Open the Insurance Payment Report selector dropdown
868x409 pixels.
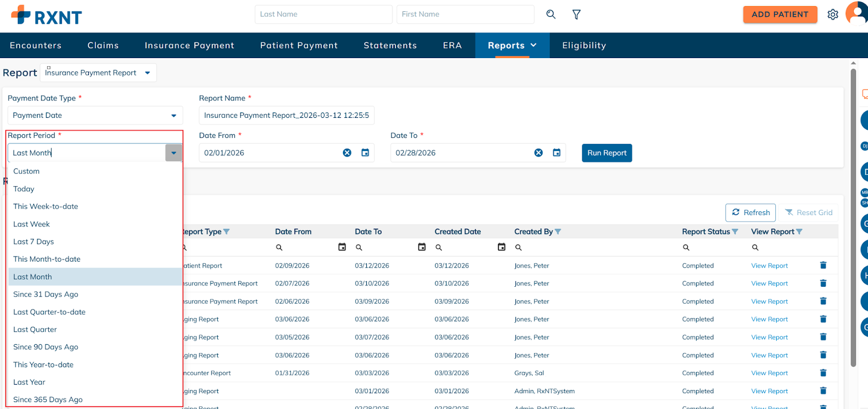(x=147, y=73)
